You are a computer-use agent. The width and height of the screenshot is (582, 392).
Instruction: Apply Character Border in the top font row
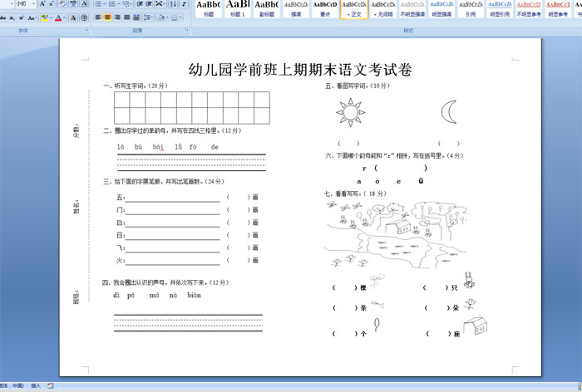(85, 4)
